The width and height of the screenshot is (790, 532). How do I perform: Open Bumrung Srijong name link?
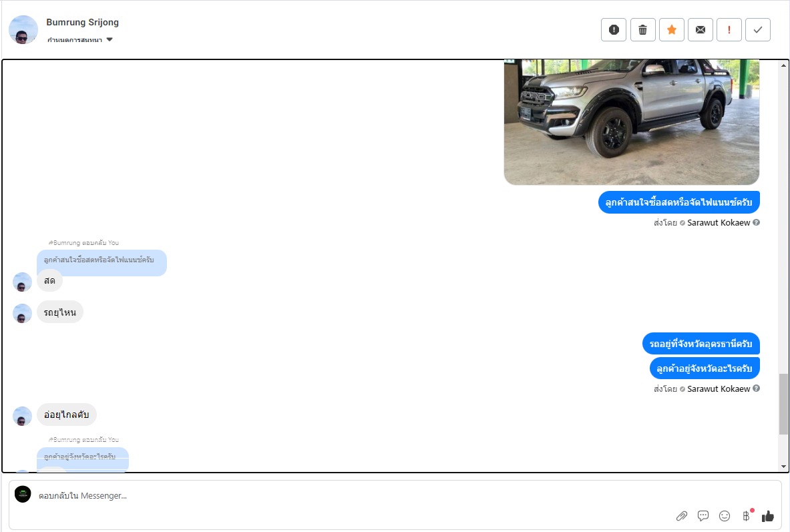point(83,22)
